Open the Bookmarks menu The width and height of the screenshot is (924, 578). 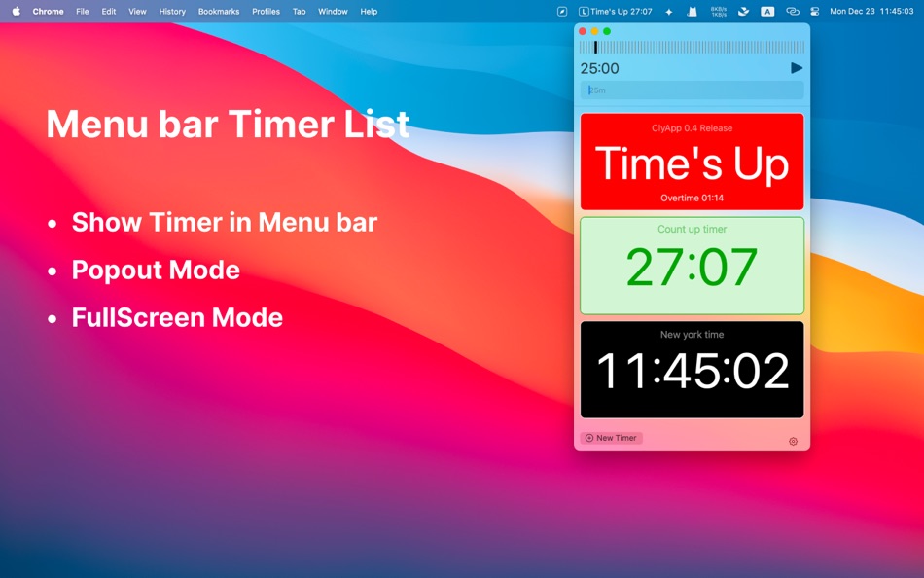pos(219,12)
